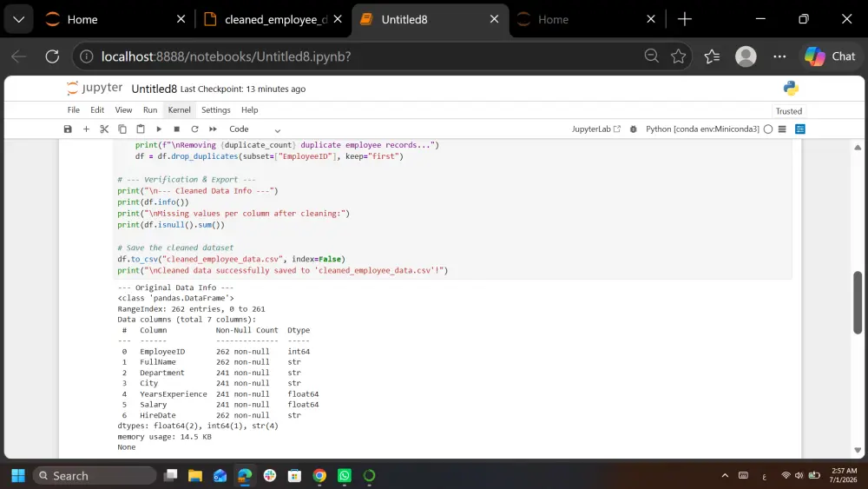Click the scrollbar up arrow
This screenshot has width=868, height=489.
[858, 148]
